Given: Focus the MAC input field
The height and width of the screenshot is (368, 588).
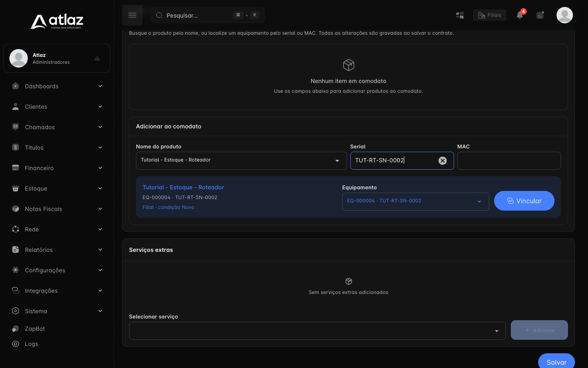Looking at the screenshot, I should point(509,161).
